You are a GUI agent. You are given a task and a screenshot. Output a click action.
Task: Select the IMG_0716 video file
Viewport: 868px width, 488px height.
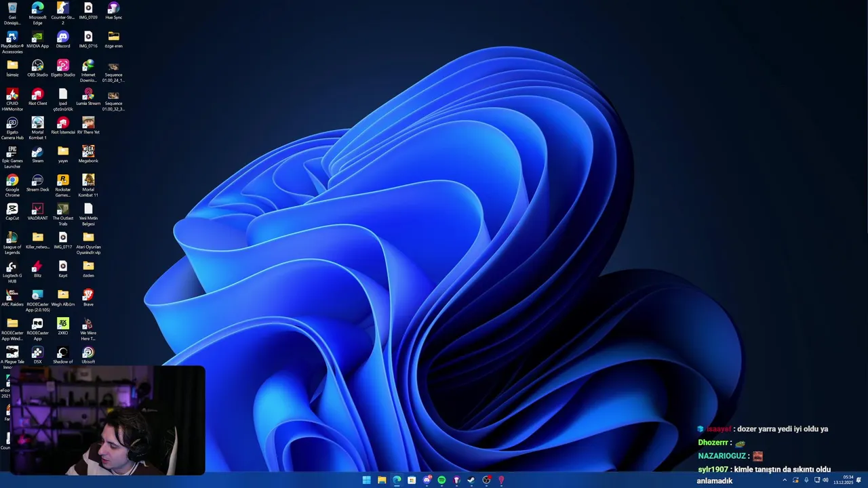coord(88,39)
